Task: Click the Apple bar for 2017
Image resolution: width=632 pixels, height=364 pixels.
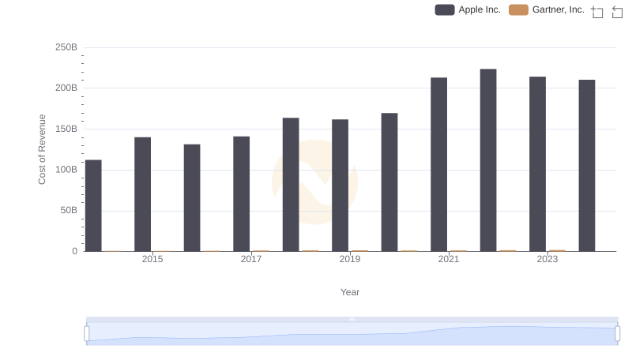Action: click(x=242, y=194)
